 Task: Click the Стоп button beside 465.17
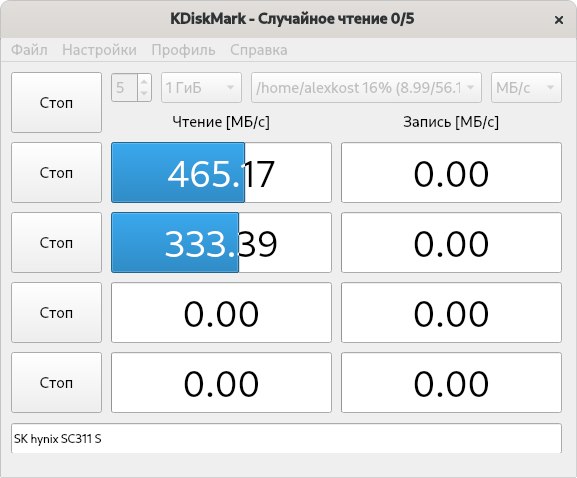pos(56,173)
